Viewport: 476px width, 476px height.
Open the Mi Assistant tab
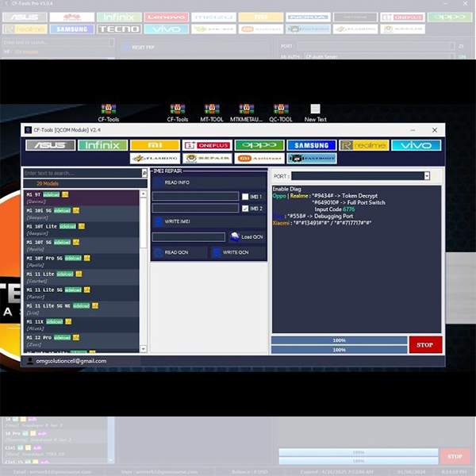(x=259, y=159)
